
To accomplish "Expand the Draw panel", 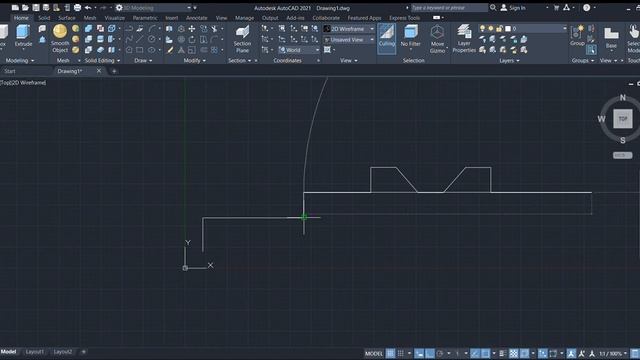I will [143, 60].
